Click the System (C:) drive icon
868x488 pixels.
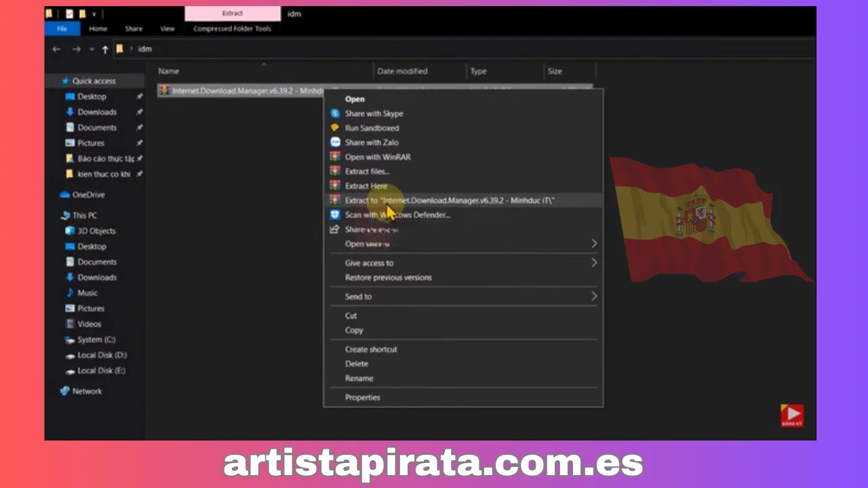click(x=70, y=340)
